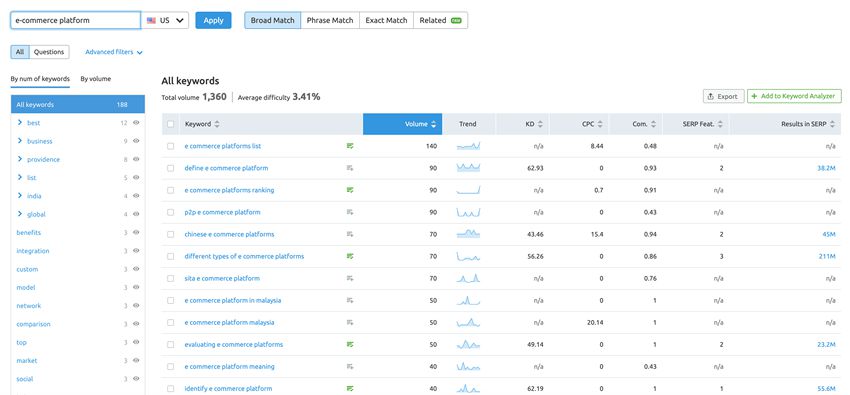
Task: Open the US country dropdown
Action: [x=165, y=20]
